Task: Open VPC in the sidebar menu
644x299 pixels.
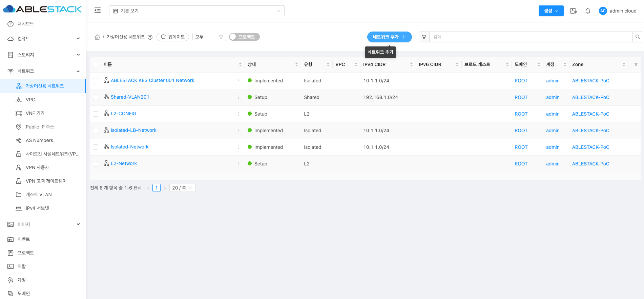Action: pos(30,100)
